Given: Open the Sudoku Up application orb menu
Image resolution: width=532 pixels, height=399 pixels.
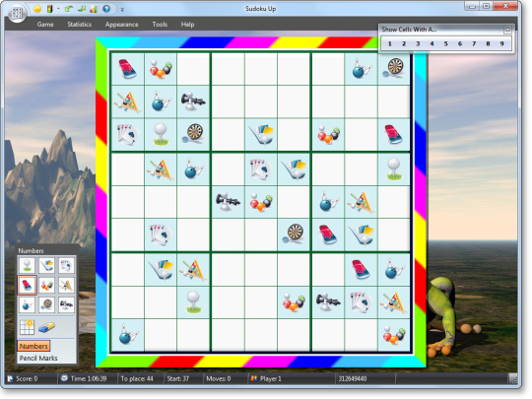Looking at the screenshot, I should coord(17,14).
